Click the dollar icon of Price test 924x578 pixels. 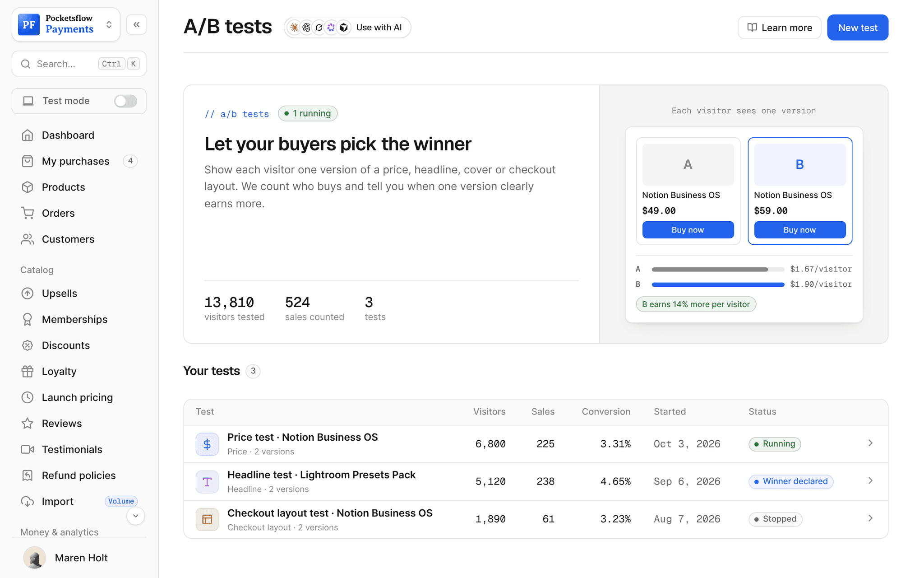click(207, 444)
